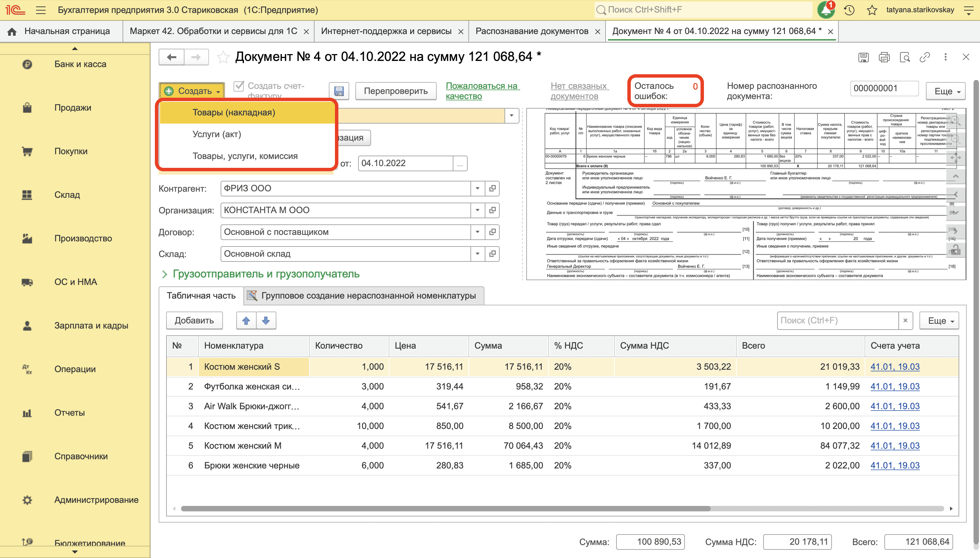Expand the Договор dropdown arrow
Viewport: 980px width, 558px height.
[478, 232]
